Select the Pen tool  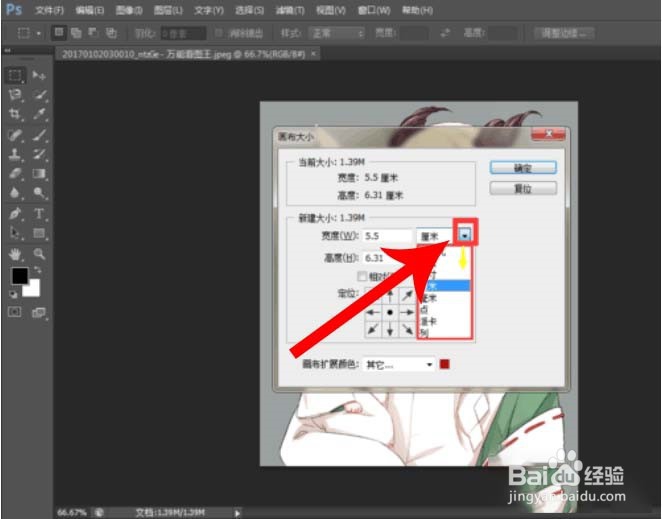click(x=15, y=214)
